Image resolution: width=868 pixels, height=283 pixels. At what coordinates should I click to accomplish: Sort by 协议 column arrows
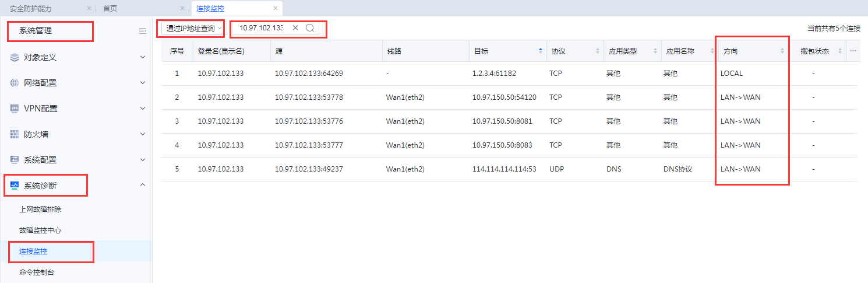pos(597,51)
